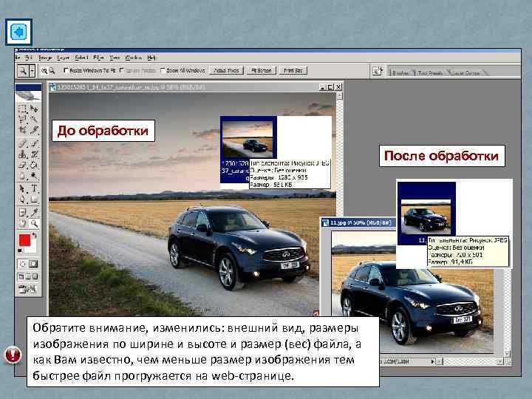Select the Zoom tool in toolbox
The height and width of the screenshot is (399, 532).
[34, 224]
